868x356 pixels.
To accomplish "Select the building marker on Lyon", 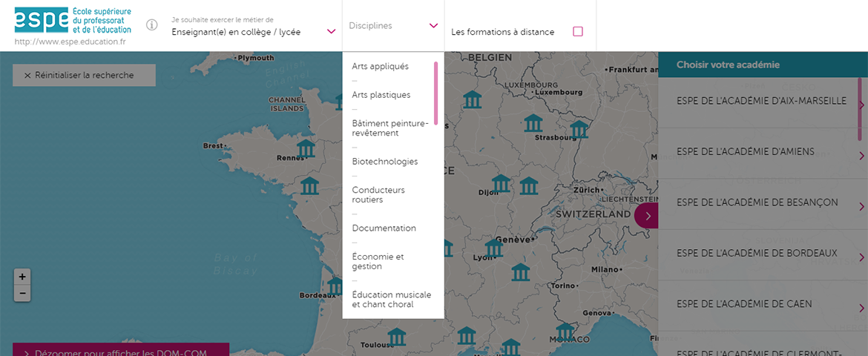I will click(x=494, y=248).
